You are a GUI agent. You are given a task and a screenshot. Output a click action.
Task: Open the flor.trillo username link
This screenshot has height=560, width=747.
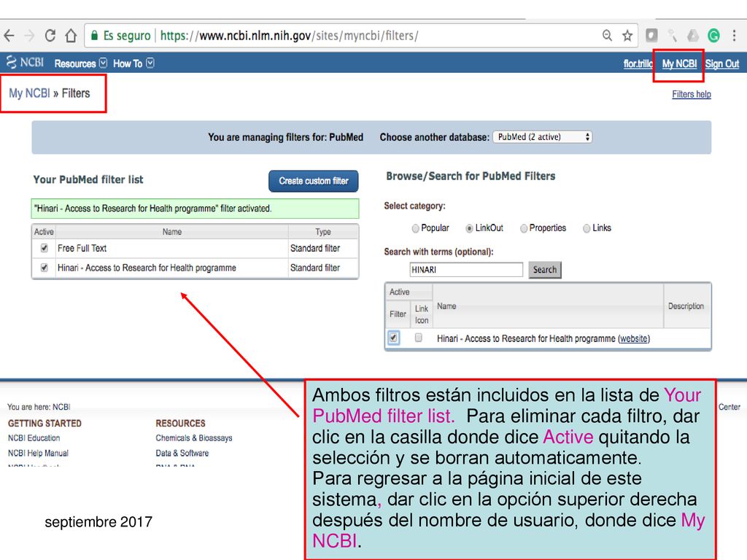pyautogui.click(x=638, y=64)
